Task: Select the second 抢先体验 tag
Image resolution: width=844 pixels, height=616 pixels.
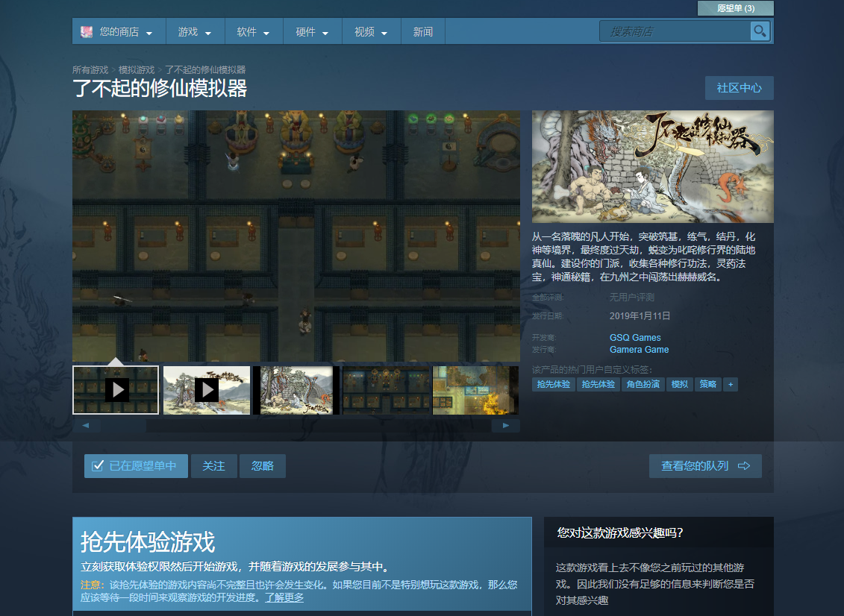Action: click(x=598, y=384)
